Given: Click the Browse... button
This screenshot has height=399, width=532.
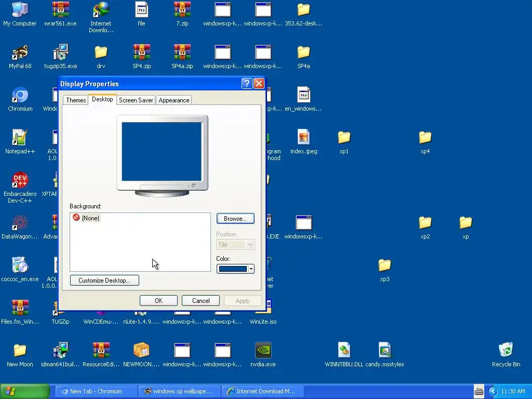Looking at the screenshot, I should tap(235, 219).
